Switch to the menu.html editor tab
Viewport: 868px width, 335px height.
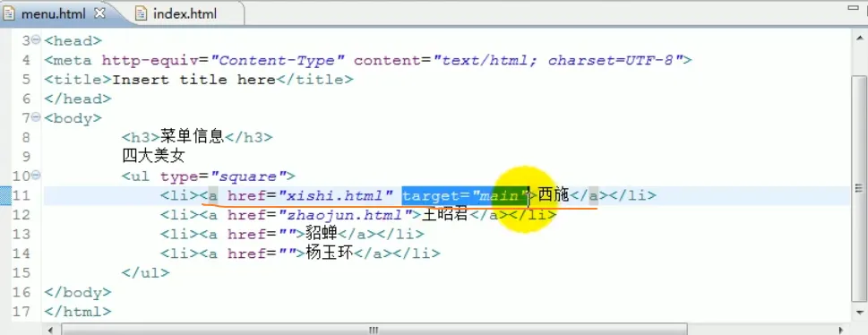coord(53,13)
